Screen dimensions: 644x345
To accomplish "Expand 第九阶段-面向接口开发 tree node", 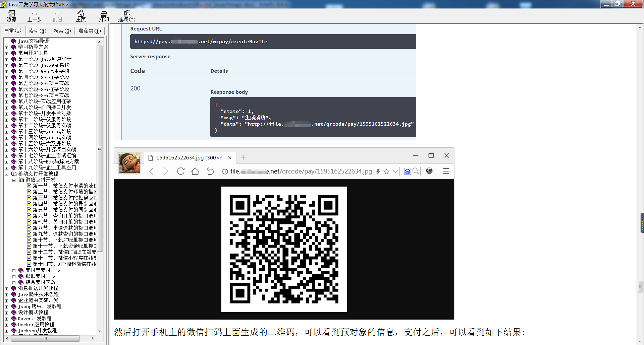I will point(6,108).
